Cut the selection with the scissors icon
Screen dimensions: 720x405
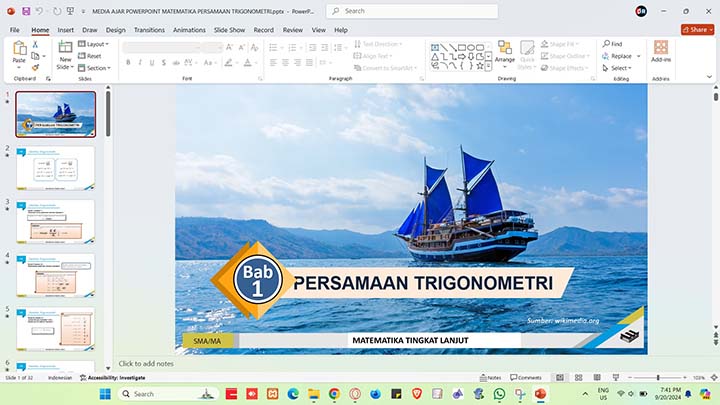pos(35,44)
